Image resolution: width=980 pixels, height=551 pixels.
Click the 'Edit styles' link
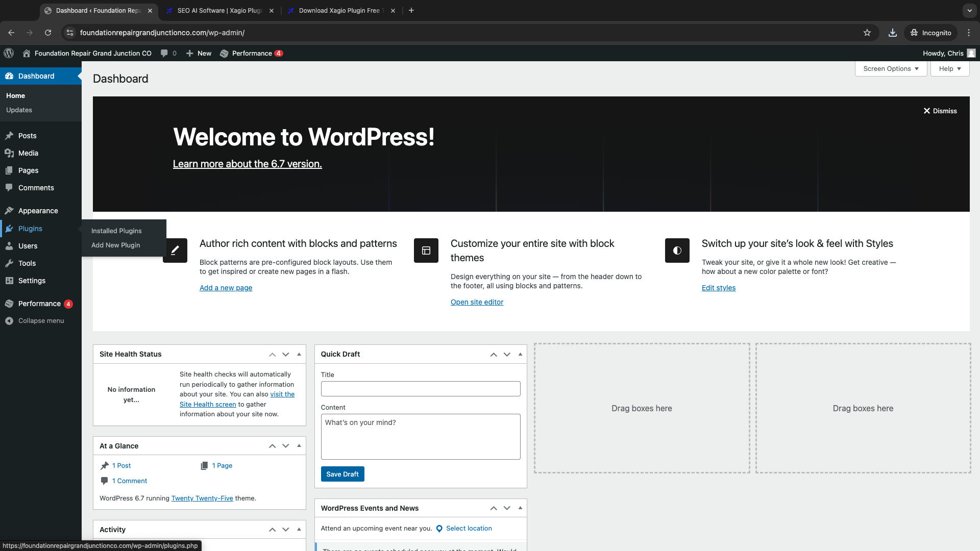click(x=719, y=288)
